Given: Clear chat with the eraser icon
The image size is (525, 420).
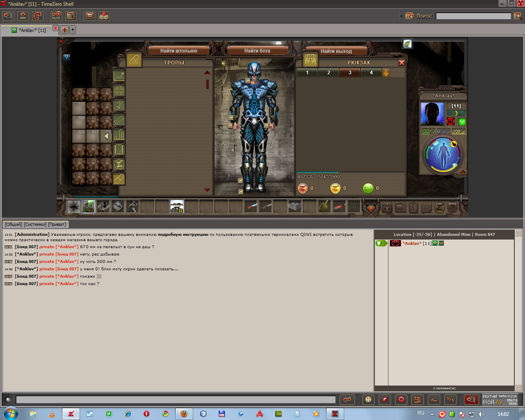Looking at the screenshot, I should point(385,399).
